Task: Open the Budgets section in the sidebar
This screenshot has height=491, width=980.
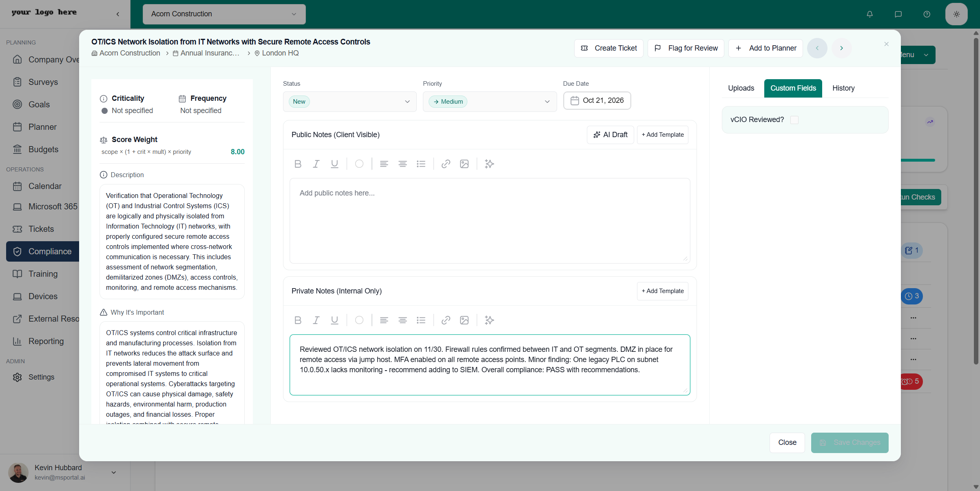Action: coord(43,149)
